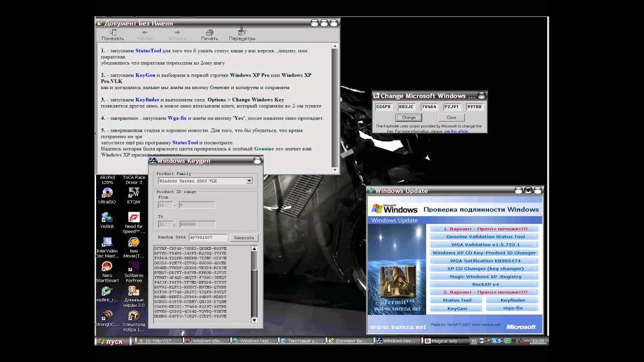Open WGA Notification KB905474
Viewport: 644px width, 362px height.
coord(485,260)
